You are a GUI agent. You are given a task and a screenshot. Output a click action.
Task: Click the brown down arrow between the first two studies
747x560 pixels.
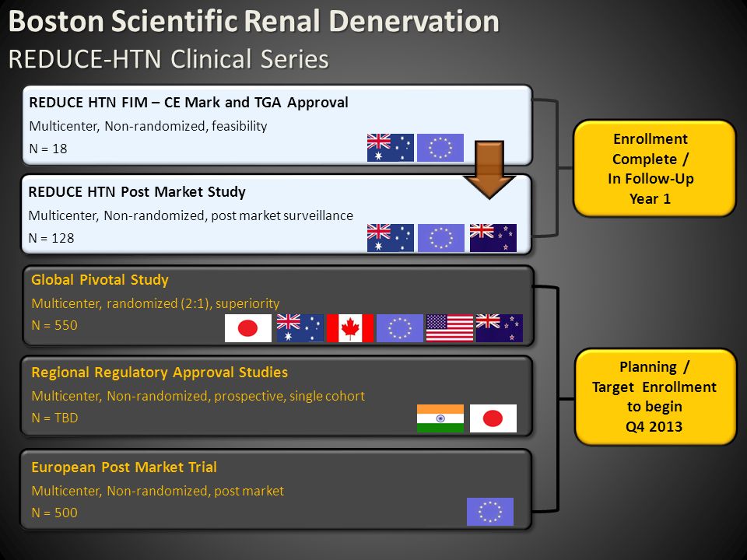[x=489, y=170]
